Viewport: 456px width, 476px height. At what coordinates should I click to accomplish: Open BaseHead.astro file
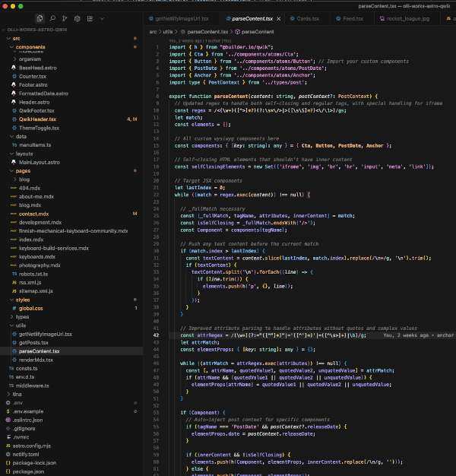click(38, 68)
